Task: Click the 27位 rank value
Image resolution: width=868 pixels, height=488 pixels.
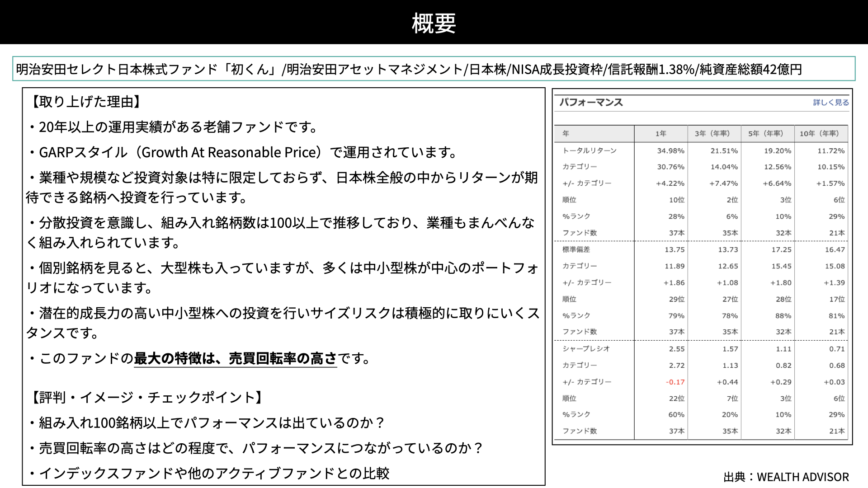Action: 730,299
